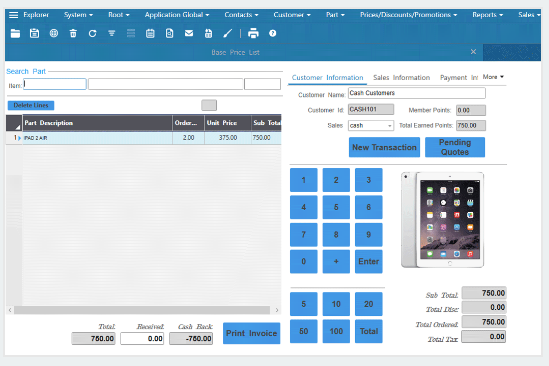Open the Root menu
The width and height of the screenshot is (549, 366).
[x=119, y=15]
